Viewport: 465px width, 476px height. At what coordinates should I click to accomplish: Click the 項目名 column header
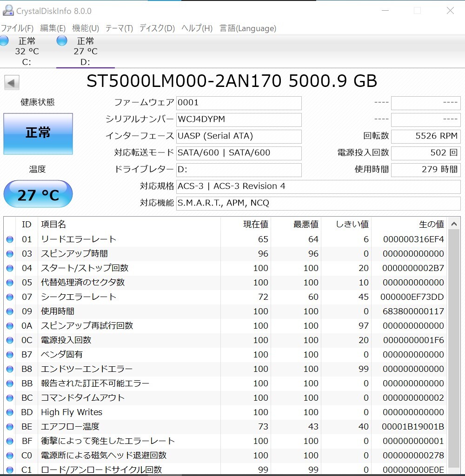[53, 225]
